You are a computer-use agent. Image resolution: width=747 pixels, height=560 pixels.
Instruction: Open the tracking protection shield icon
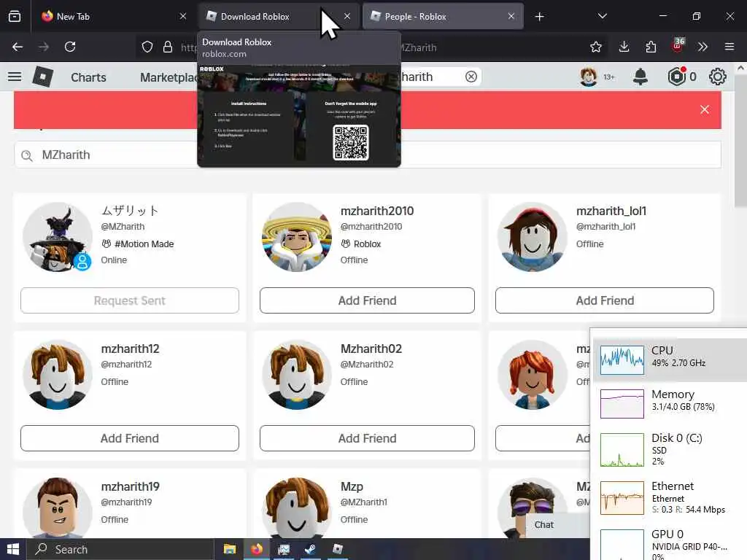click(147, 47)
